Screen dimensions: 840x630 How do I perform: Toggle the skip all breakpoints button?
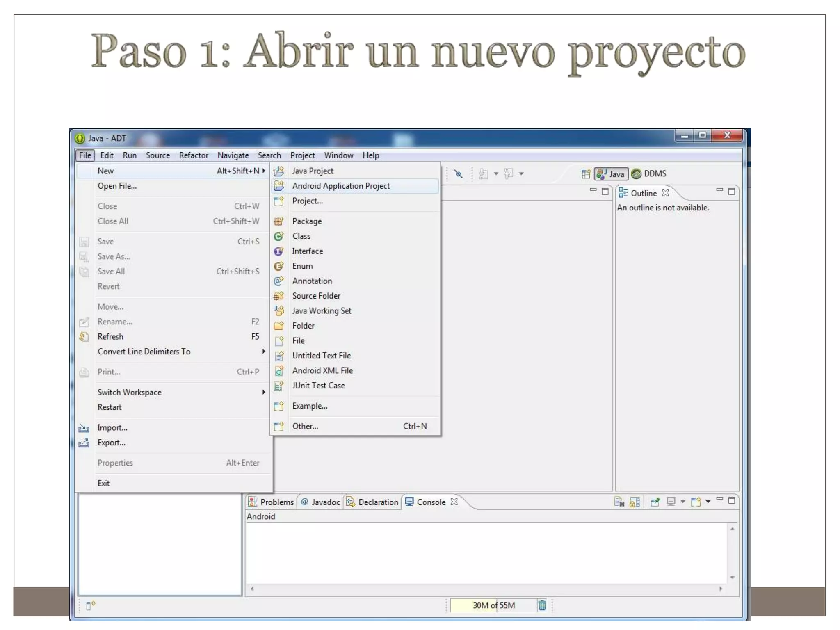[458, 174]
